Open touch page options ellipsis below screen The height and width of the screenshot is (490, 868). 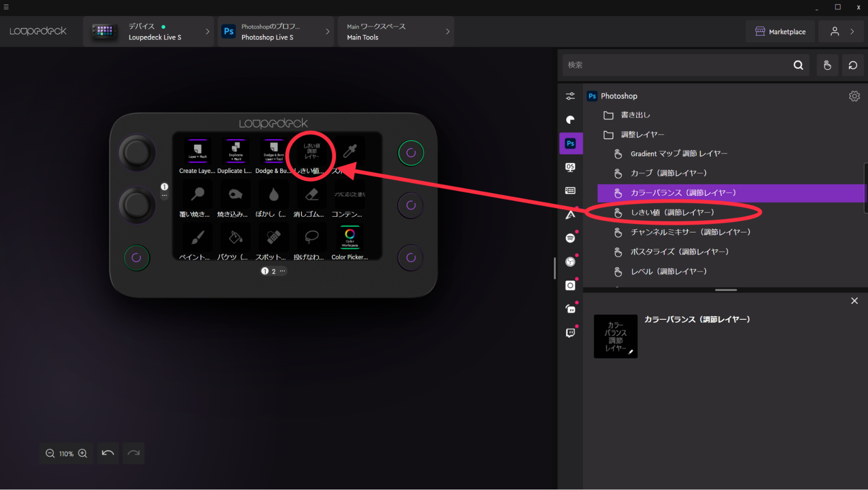282,271
